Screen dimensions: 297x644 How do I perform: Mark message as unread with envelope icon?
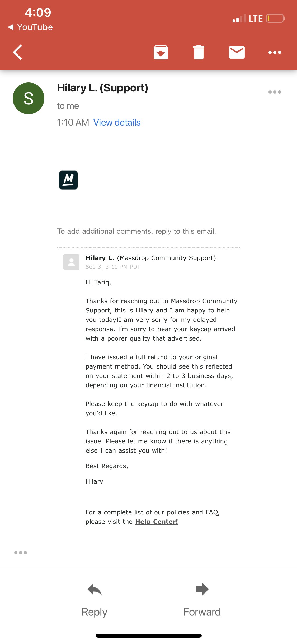point(237,52)
